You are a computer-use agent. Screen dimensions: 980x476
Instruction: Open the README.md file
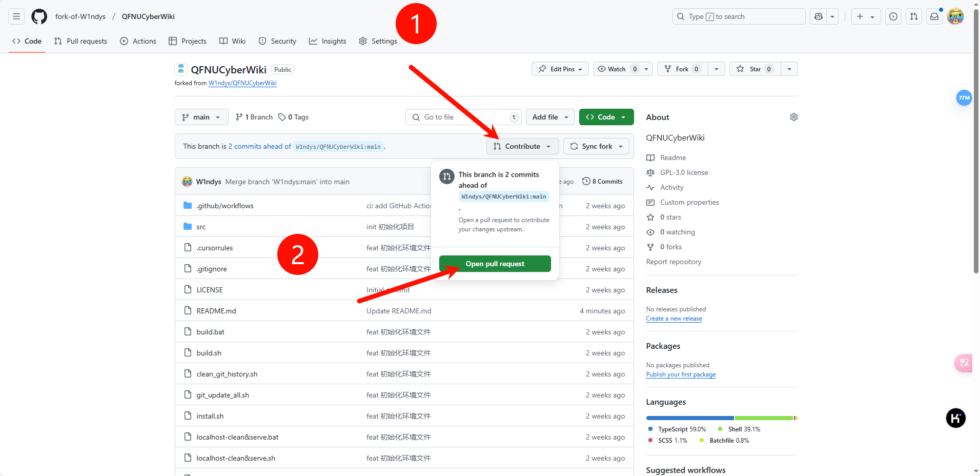point(216,311)
